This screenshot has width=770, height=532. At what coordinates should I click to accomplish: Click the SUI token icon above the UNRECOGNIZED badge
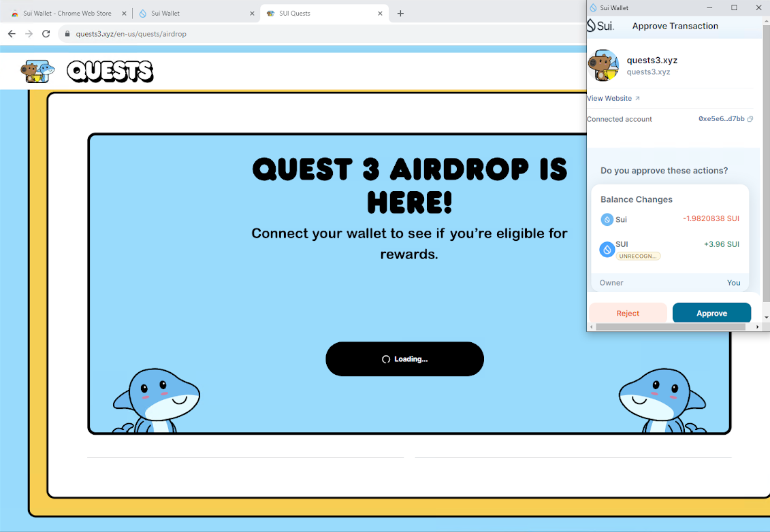(607, 249)
